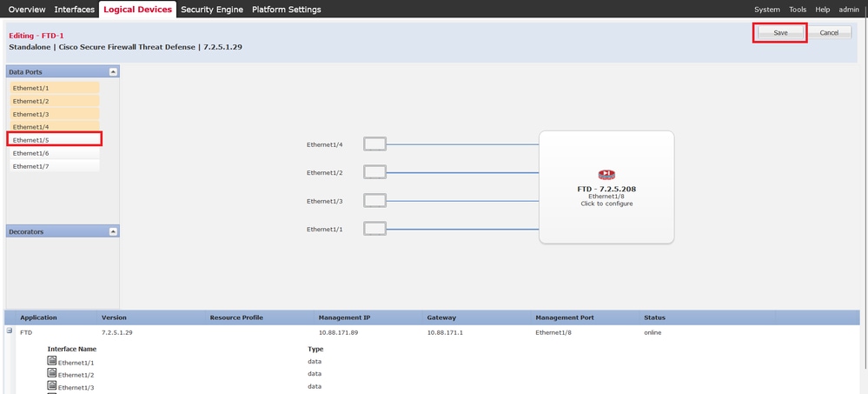Select Ethernet1/2 in Data Ports list
The width and height of the screenshot is (868, 394).
(x=55, y=102)
